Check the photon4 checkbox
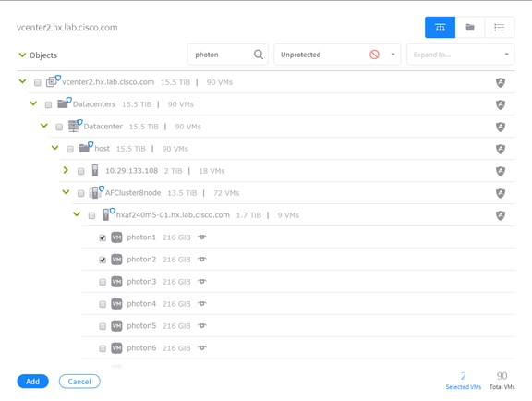 click(x=103, y=304)
